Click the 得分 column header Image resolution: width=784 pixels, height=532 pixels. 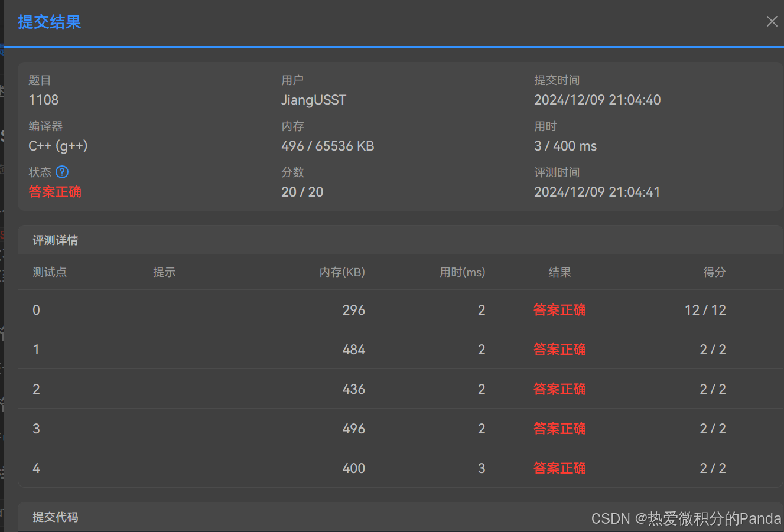pos(714,272)
